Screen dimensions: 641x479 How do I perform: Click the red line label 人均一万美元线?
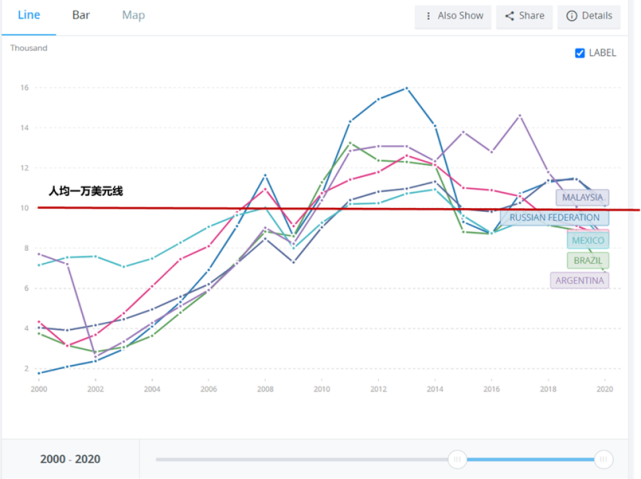point(86,190)
